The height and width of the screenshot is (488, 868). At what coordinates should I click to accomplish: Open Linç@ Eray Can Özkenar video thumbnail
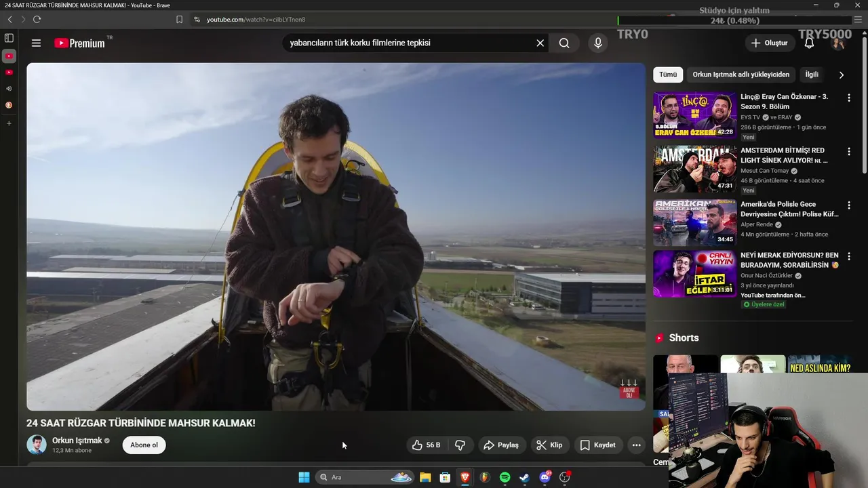pyautogui.click(x=694, y=115)
